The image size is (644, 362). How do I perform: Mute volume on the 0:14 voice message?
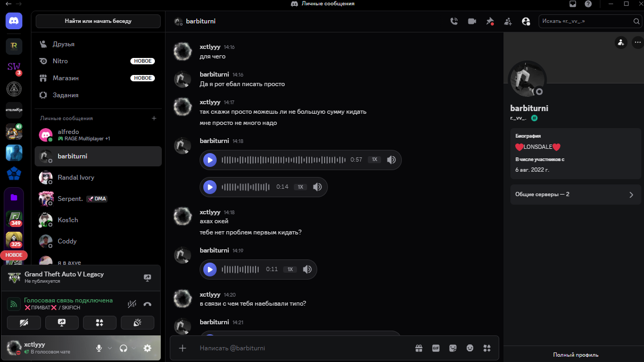[x=317, y=187]
